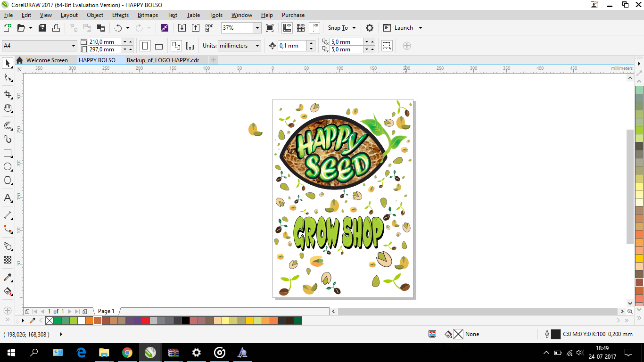Click the Full-screen preview icon
Image resolution: width=644 pixels, height=362 pixels.
point(270,28)
